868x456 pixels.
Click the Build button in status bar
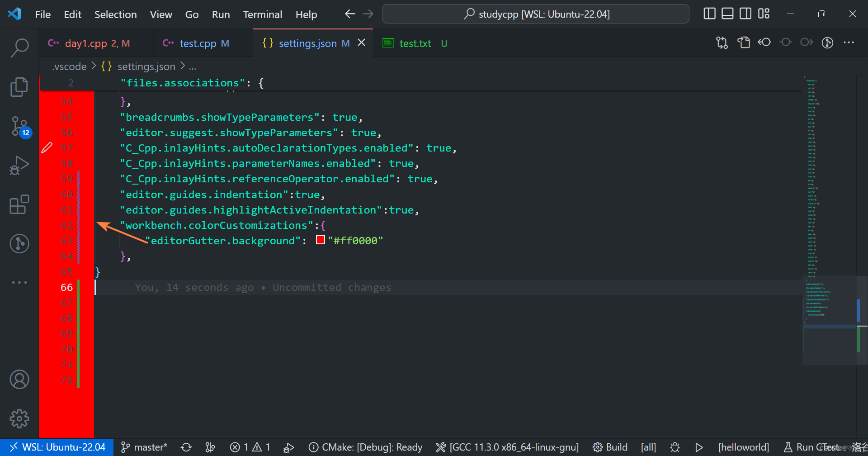click(x=610, y=447)
